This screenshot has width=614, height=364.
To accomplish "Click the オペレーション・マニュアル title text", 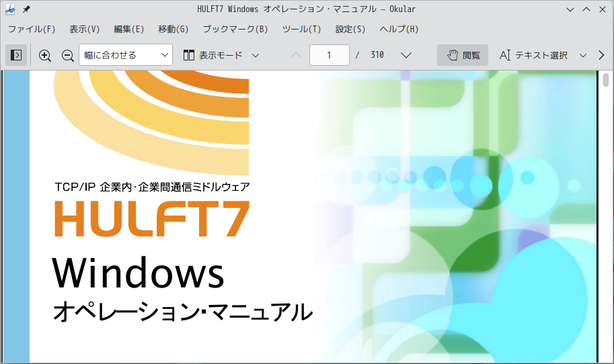I will click(183, 312).
